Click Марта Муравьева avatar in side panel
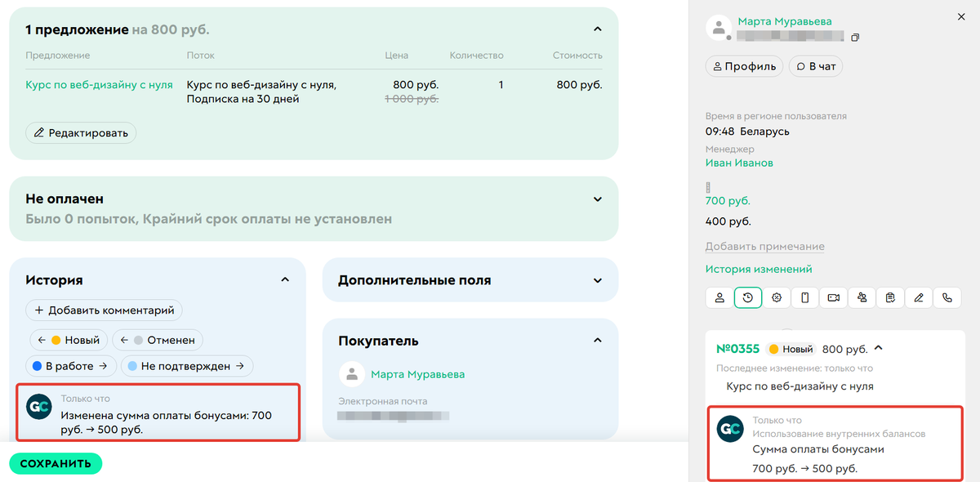The width and height of the screenshot is (980, 482). [719, 28]
